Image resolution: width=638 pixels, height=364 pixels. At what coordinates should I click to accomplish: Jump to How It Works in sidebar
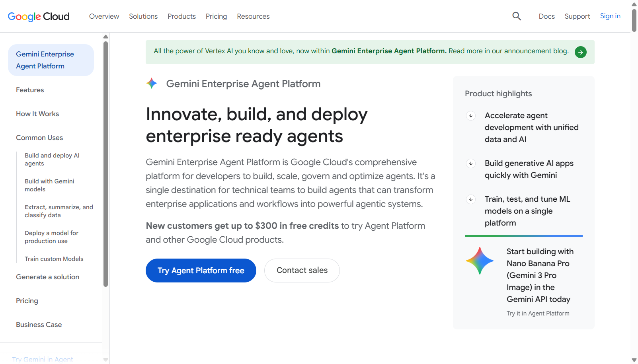pyautogui.click(x=37, y=114)
